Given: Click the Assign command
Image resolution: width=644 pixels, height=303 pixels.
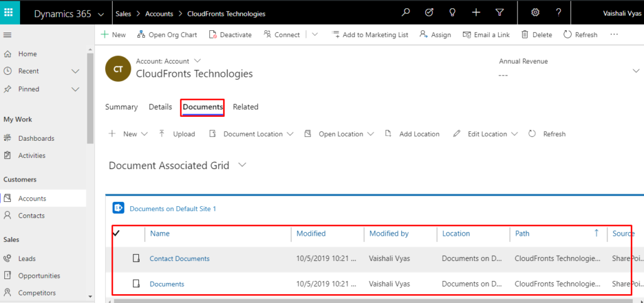Looking at the screenshot, I should point(435,35).
